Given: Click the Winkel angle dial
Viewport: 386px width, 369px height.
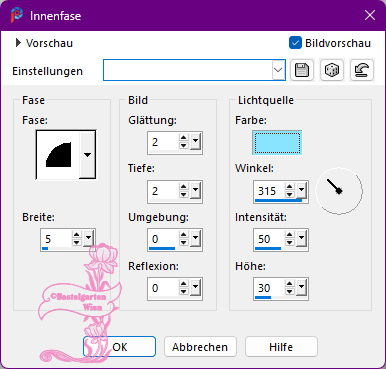Looking at the screenshot, I should [x=339, y=191].
